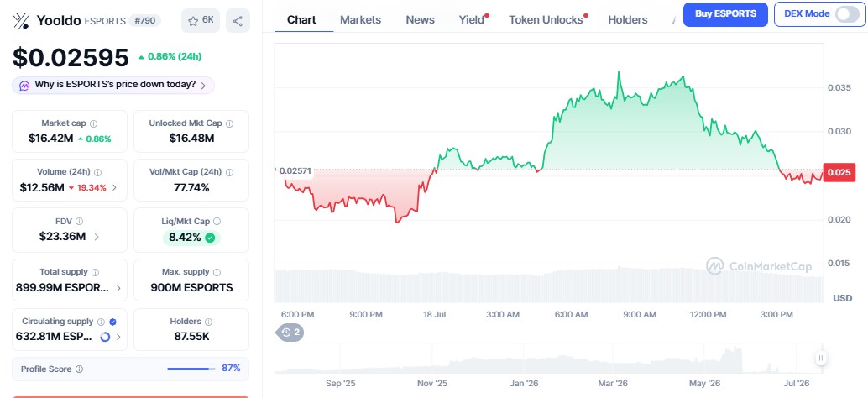Screen dimensions: 868x398
Task: Toggle DEX Mode switch
Action: (x=847, y=13)
